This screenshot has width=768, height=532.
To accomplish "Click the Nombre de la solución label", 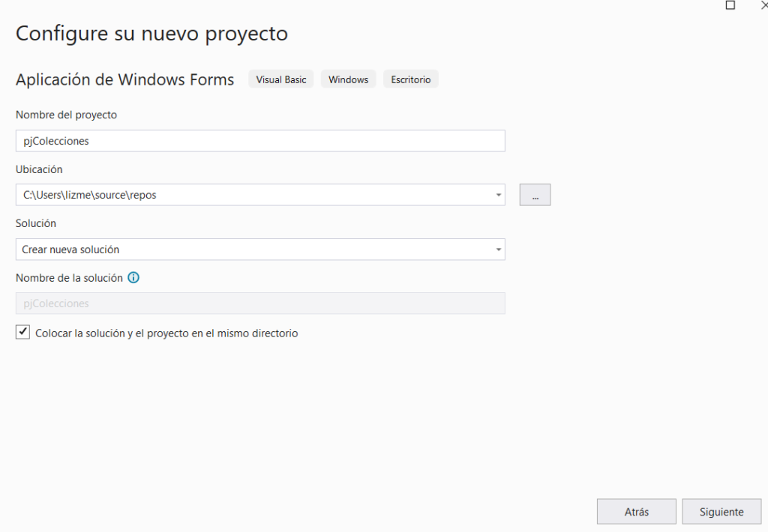I will point(69,278).
